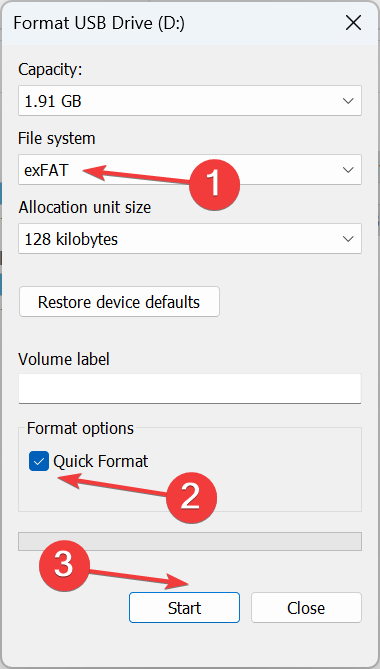The height and width of the screenshot is (669, 380).
Task: Click the red circle numbered 1
Action: (215, 185)
